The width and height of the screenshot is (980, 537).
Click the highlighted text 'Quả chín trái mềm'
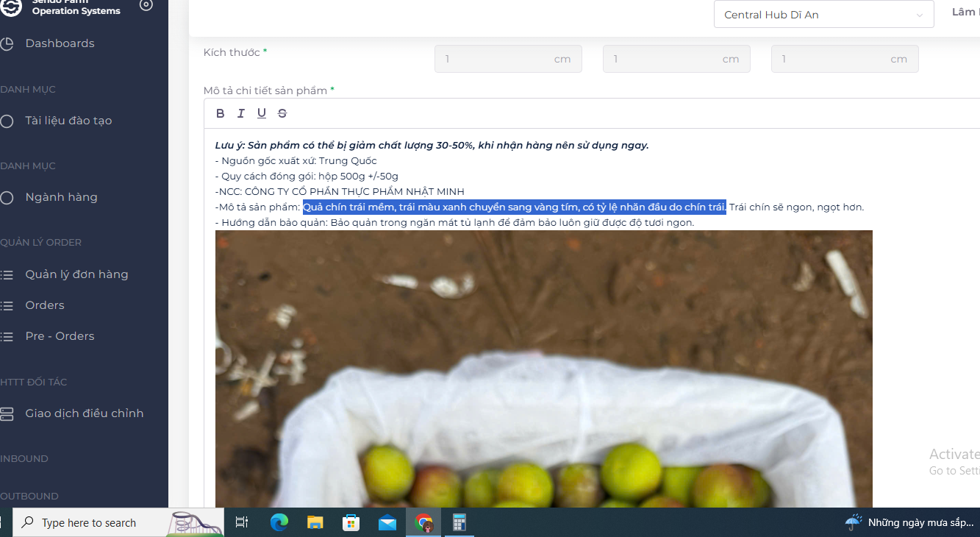click(x=349, y=207)
